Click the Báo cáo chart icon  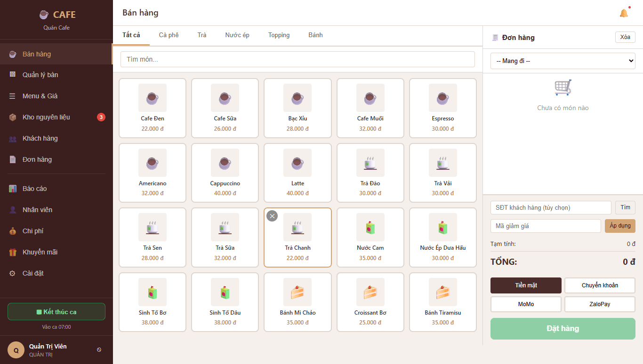[13, 189]
